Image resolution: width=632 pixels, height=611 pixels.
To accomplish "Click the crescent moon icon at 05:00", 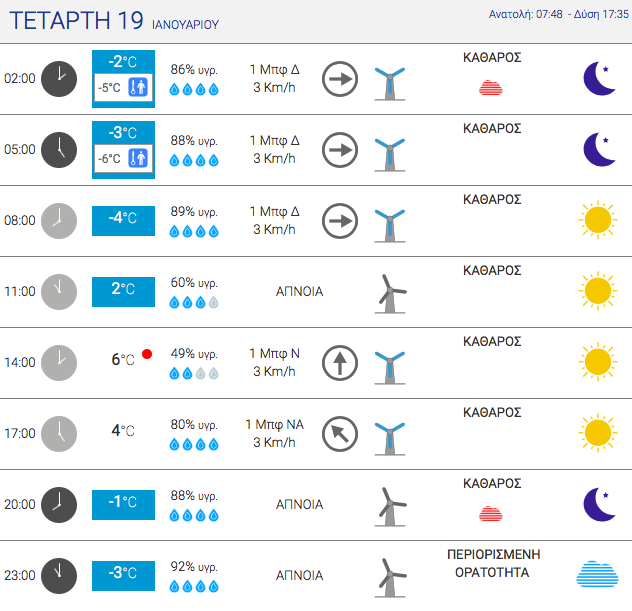I will pos(599,150).
